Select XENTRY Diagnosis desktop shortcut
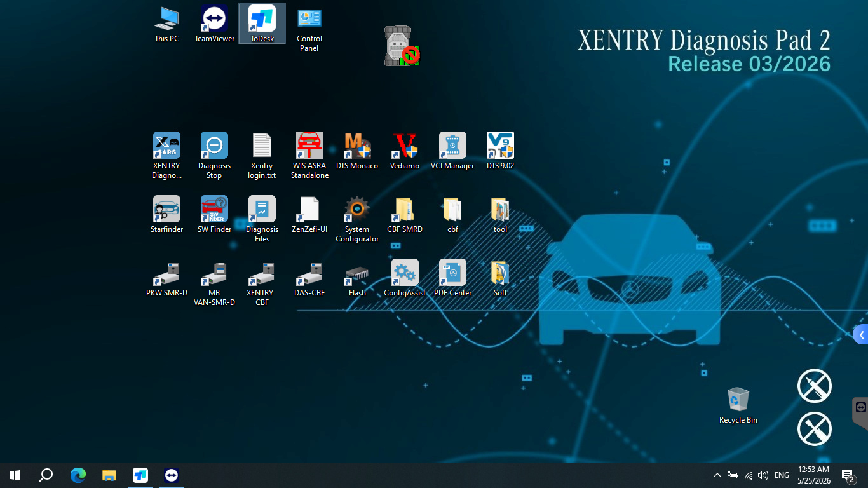Viewport: 868px width, 488px height. 166,156
